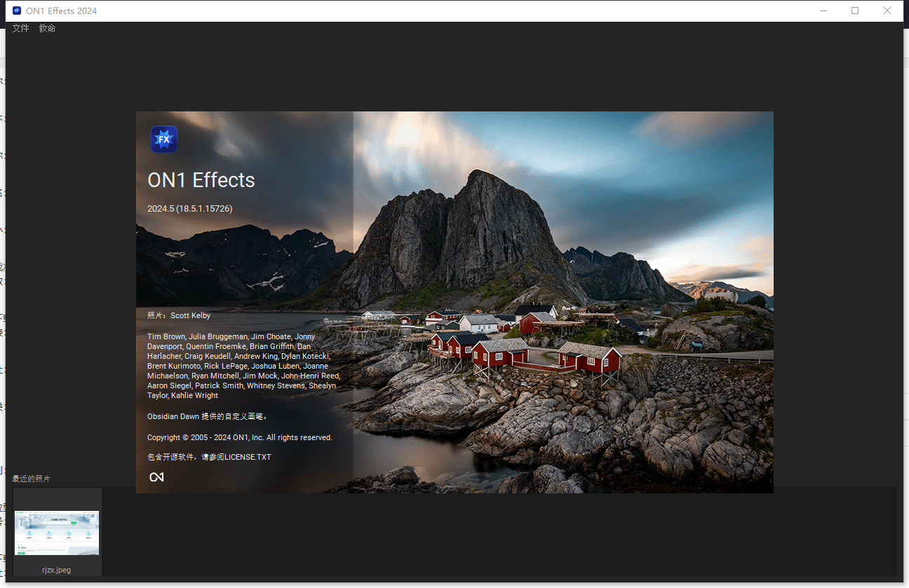The image size is (909, 588).
Task: Select the rjzx.jpeg file name label
Action: tap(57, 570)
